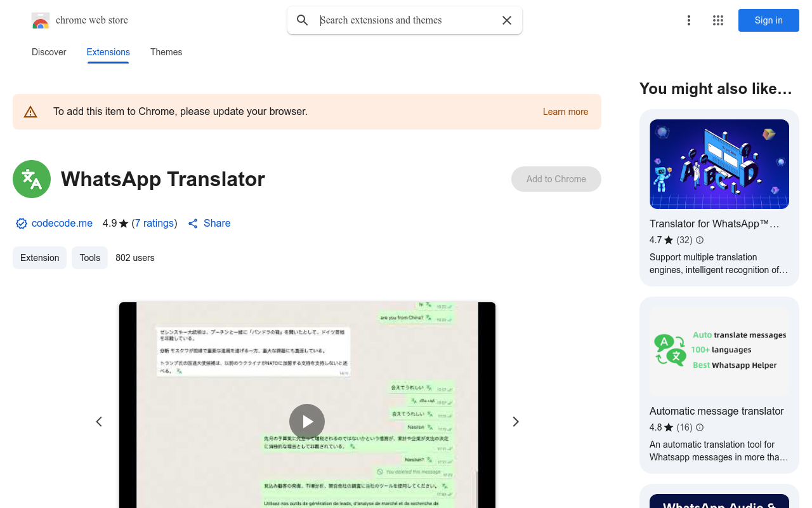The height and width of the screenshot is (508, 812).
Task: Open the Learn more link
Action: [x=565, y=112]
